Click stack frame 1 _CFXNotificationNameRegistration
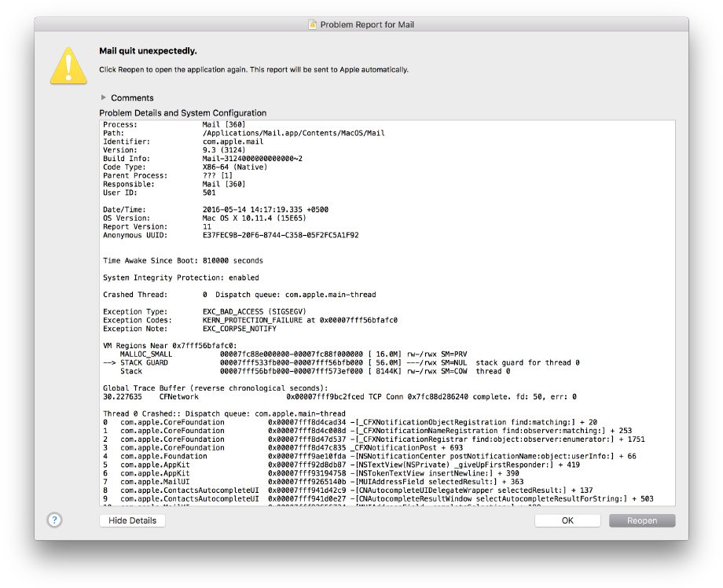 pos(368,431)
